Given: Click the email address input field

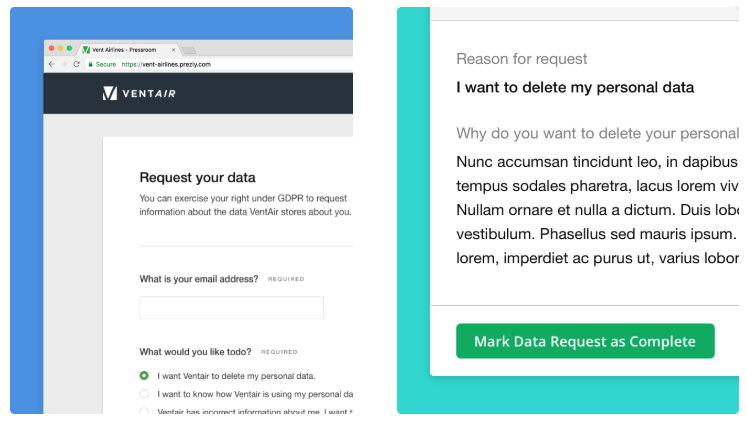Looking at the screenshot, I should 232,308.
